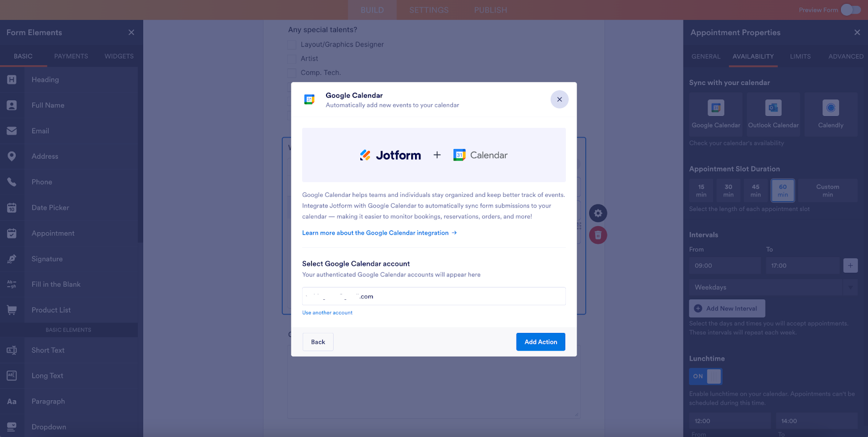The width and height of the screenshot is (868, 437).
Task: Click Use another account link
Action: [x=327, y=313]
